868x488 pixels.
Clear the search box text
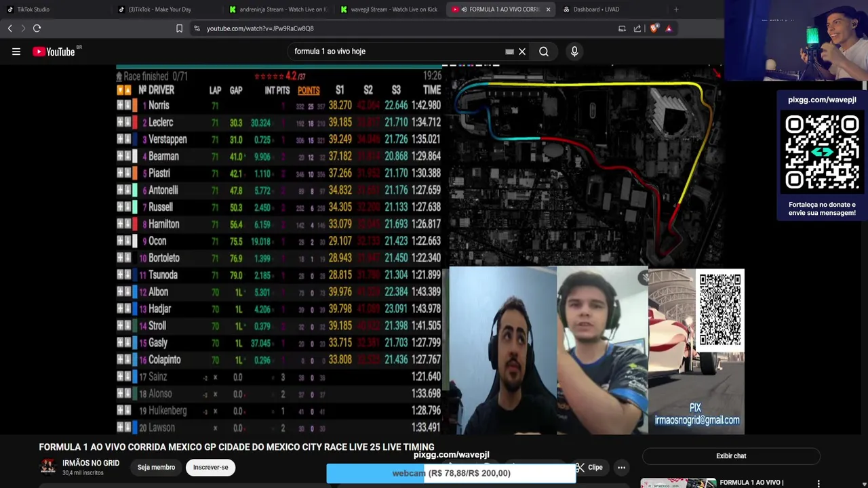click(522, 52)
